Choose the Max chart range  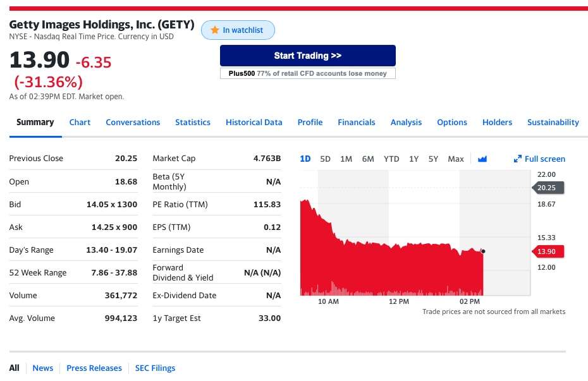(x=456, y=159)
